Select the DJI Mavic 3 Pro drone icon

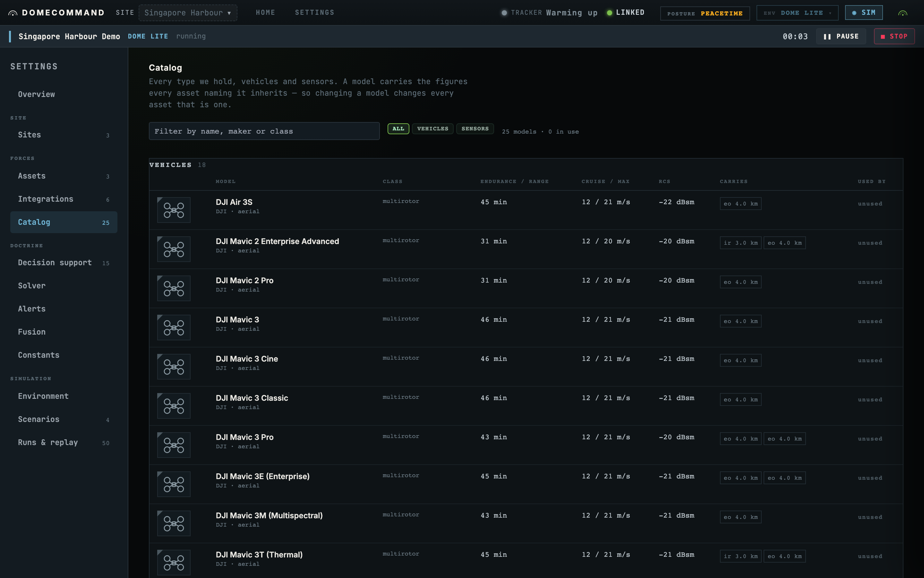(174, 445)
